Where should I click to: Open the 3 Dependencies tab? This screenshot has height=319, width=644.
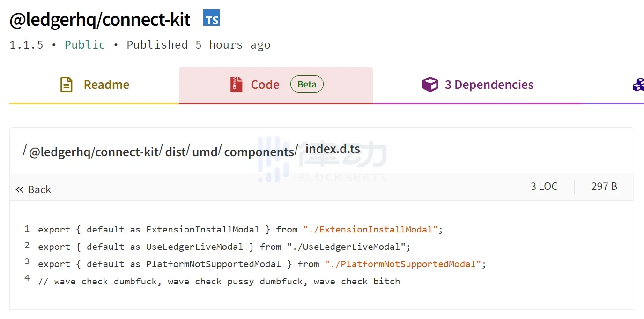pos(489,85)
